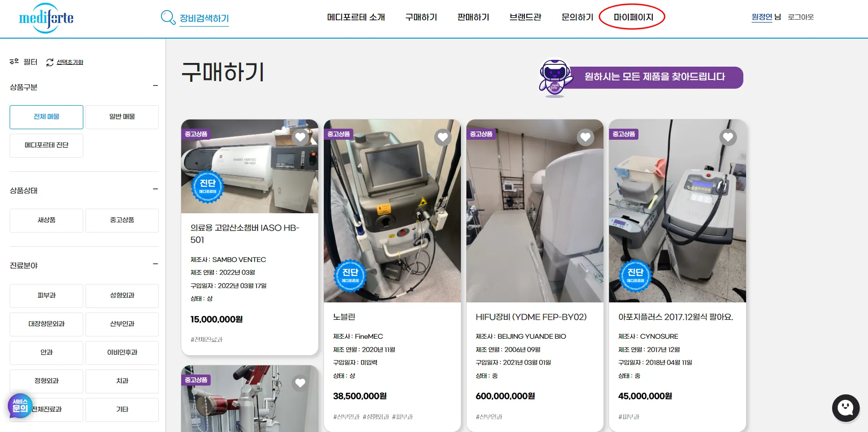The image size is (868, 432).
Task: Filter by 치과 specialty
Action: (122, 381)
